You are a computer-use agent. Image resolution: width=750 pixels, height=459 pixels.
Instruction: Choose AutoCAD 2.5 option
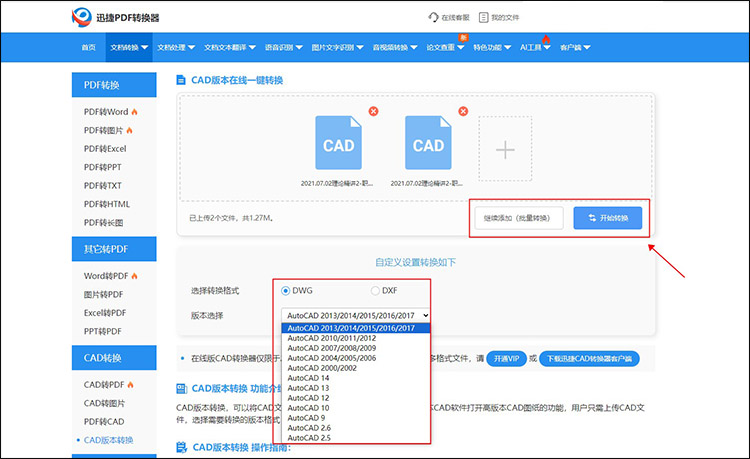click(355, 438)
